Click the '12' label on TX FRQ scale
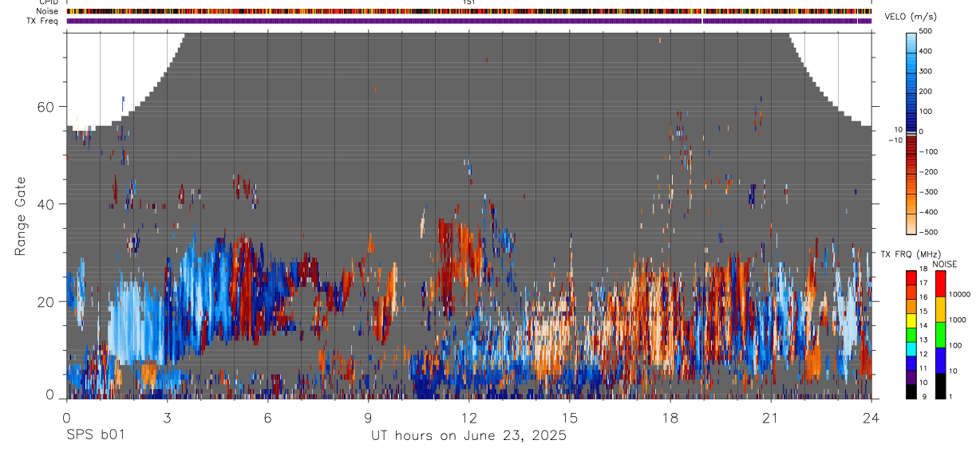Image resolution: width=980 pixels, height=452 pixels. point(923,354)
